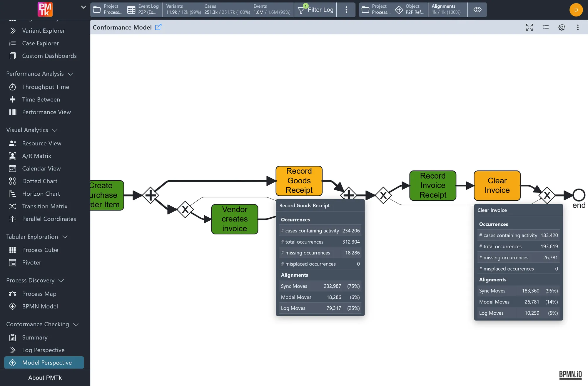The width and height of the screenshot is (588, 386).
Task: Open the first Project Process selector
Action: pos(108,10)
